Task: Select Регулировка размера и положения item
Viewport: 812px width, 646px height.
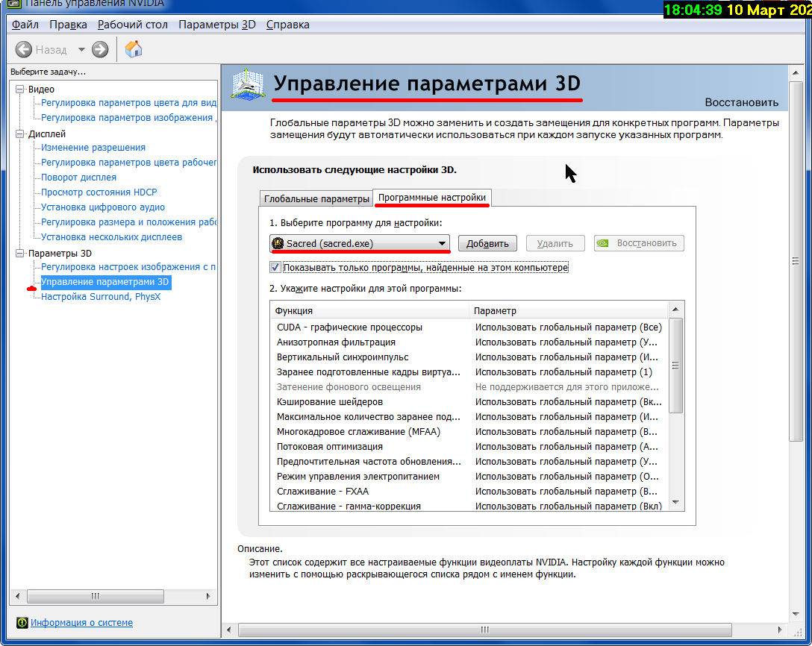Action: click(128, 222)
